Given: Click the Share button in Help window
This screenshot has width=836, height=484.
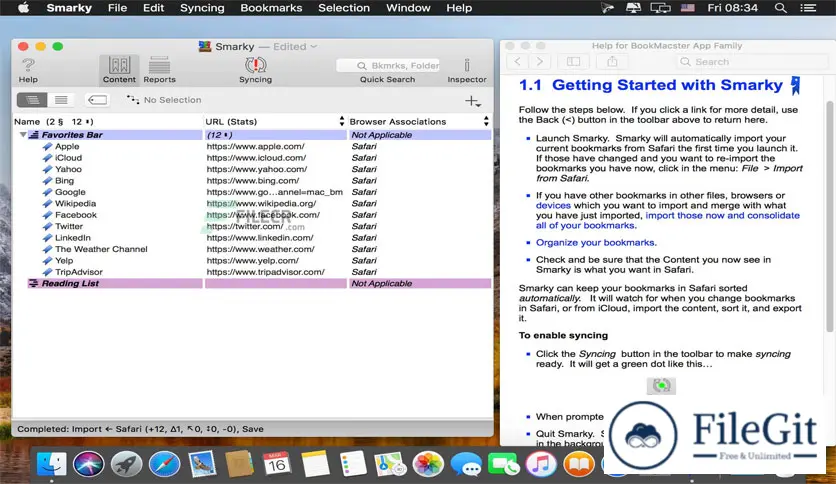Looking at the screenshot, I should [612, 62].
